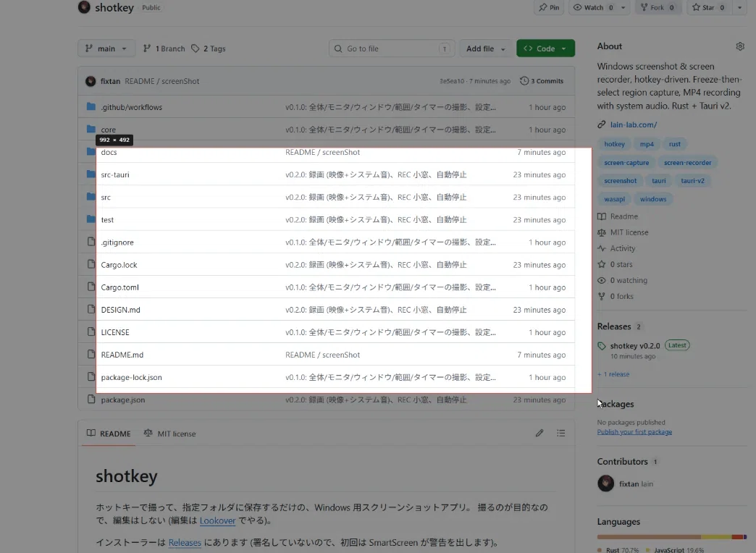Switch to the MIT license tab
Image resolution: width=756 pixels, height=553 pixels.
pyautogui.click(x=169, y=434)
